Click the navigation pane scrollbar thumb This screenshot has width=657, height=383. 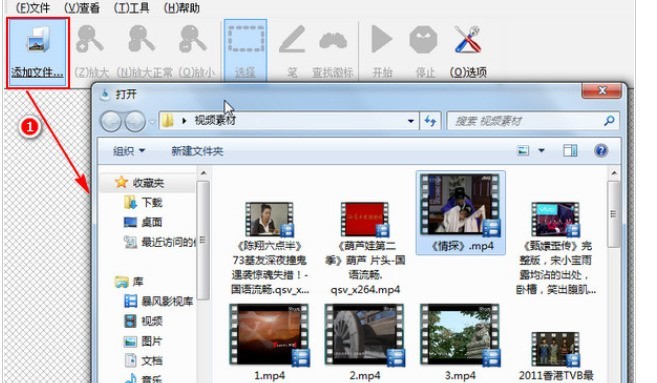203,240
